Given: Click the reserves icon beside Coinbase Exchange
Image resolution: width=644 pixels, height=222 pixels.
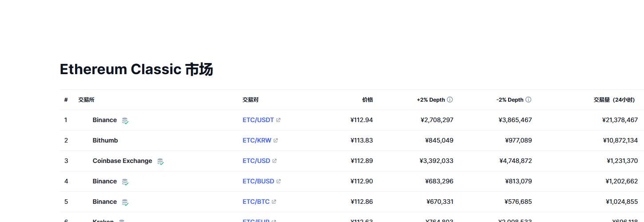Looking at the screenshot, I should (160, 161).
